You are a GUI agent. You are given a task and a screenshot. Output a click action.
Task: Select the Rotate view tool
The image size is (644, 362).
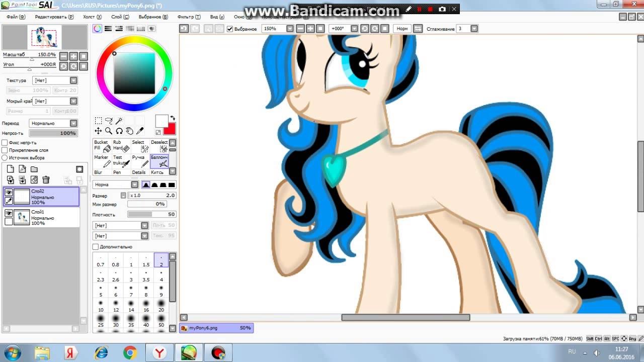click(119, 131)
